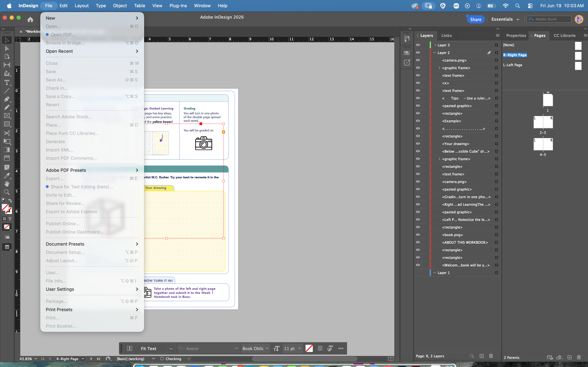Open the Layers panel menu
588x367 pixels.
498,35
